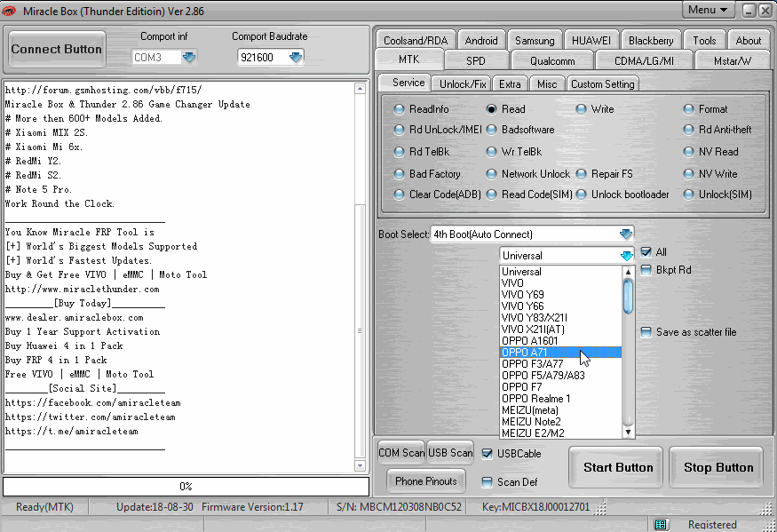Screen dimensions: 777x532
Task: Click the model list scroll-down arrow
Action: point(628,433)
